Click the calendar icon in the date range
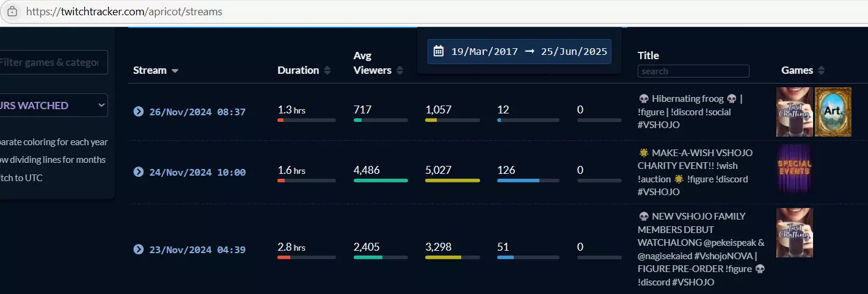Image resolution: width=868 pixels, height=294 pixels. click(438, 51)
